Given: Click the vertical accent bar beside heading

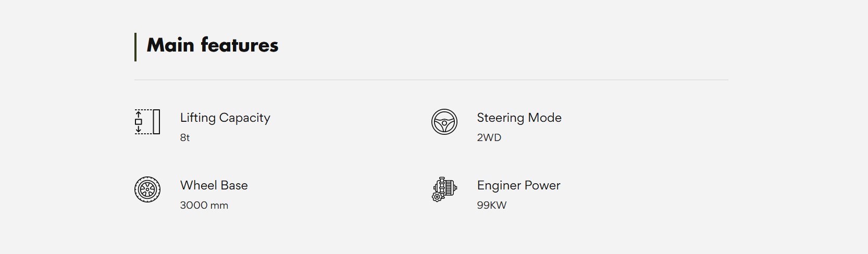Looking at the screenshot, I should (x=135, y=47).
